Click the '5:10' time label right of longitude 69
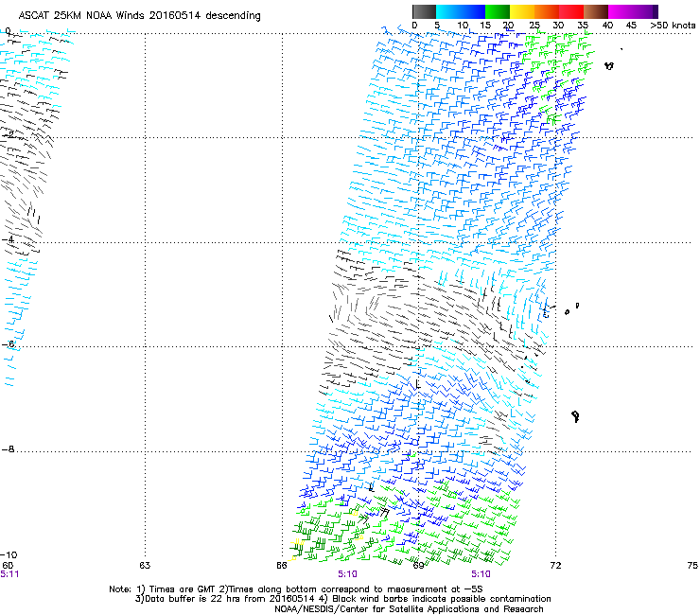700x615 pixels. coord(481,574)
